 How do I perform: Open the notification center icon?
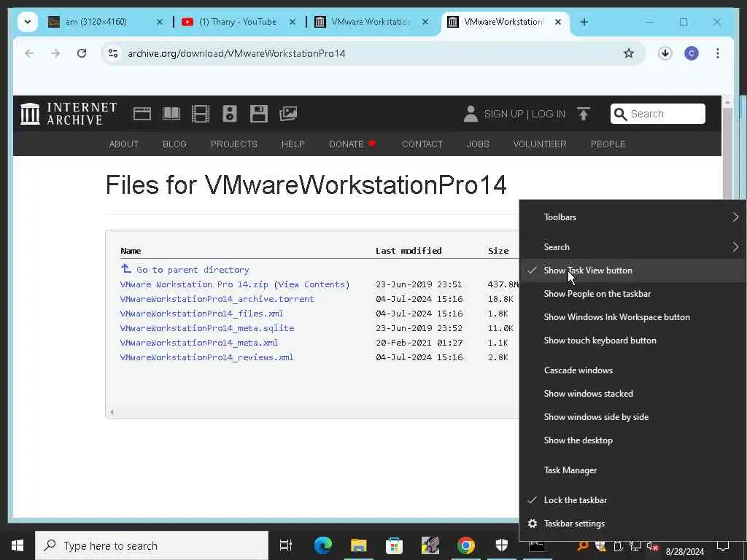723,546
